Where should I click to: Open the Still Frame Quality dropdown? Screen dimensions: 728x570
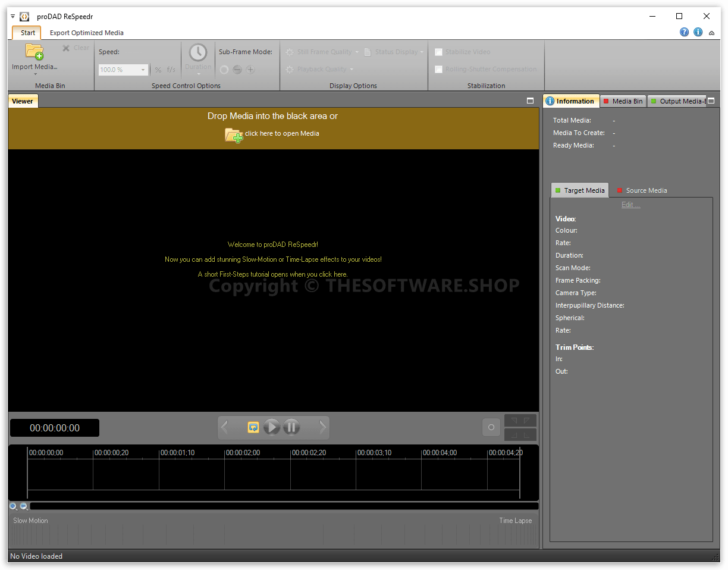357,52
